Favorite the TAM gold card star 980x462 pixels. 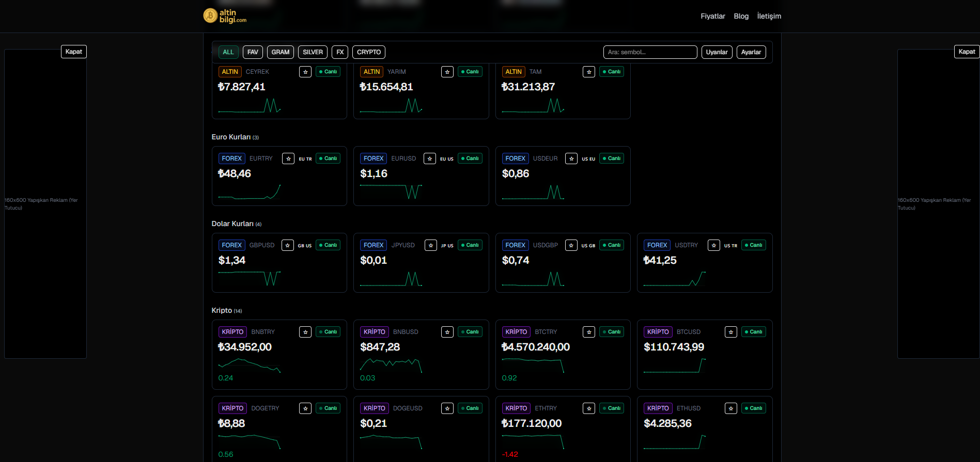coord(589,72)
